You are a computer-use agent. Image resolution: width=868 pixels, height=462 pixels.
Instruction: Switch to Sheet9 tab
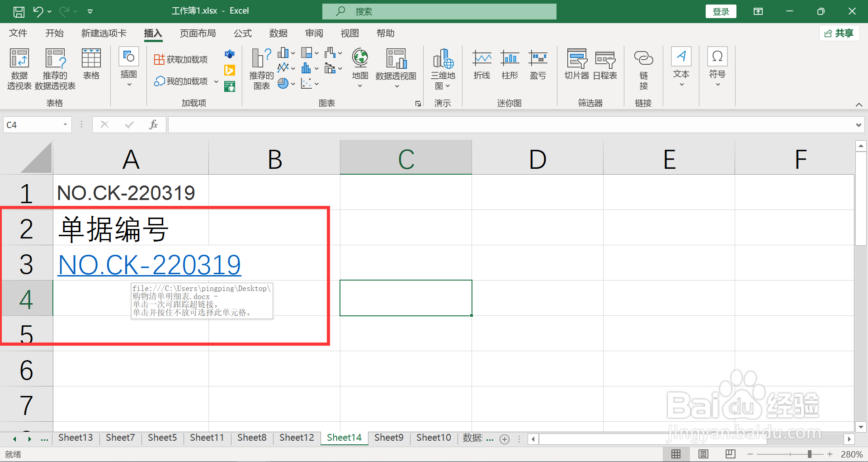[389, 438]
